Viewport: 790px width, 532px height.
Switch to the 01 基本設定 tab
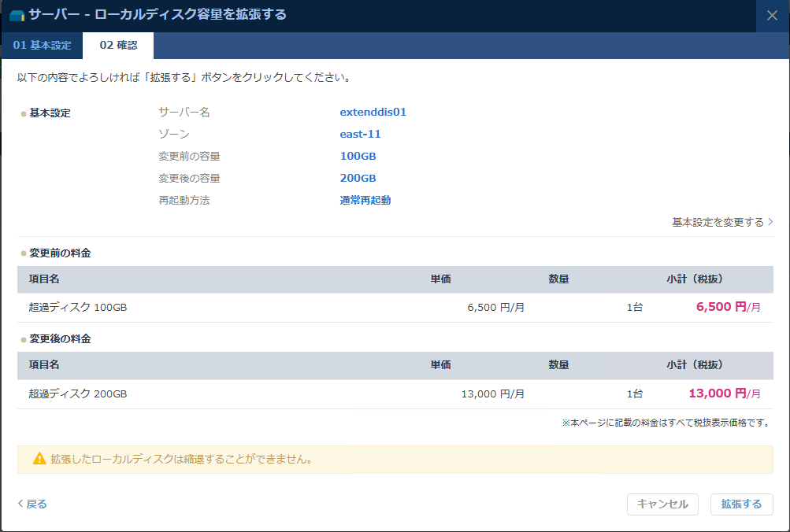41,46
